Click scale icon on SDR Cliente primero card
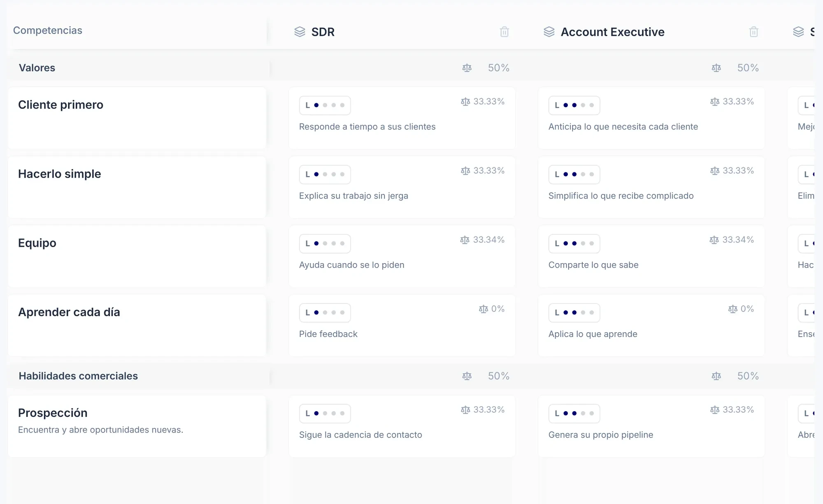The height and width of the screenshot is (504, 823). tap(465, 102)
